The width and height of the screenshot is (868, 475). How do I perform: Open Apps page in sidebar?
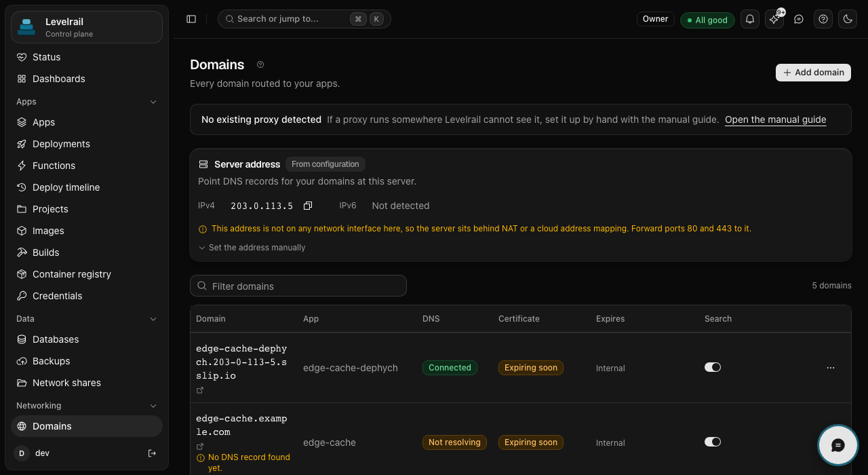click(87, 122)
